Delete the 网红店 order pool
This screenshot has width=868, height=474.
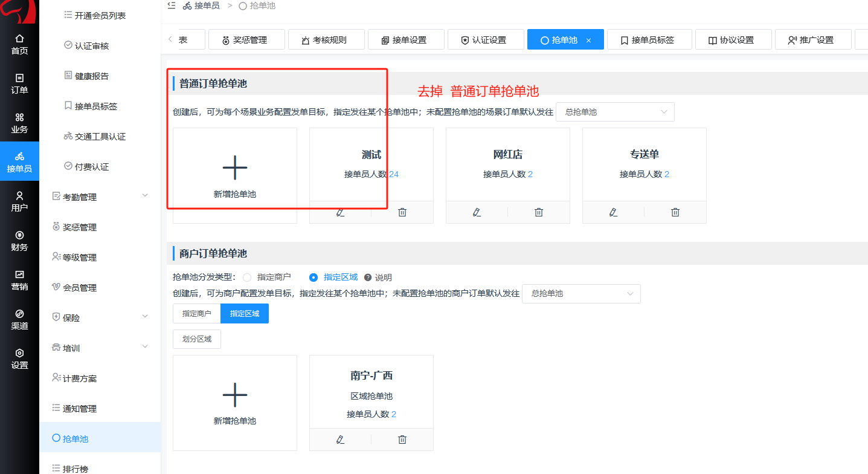tap(539, 212)
